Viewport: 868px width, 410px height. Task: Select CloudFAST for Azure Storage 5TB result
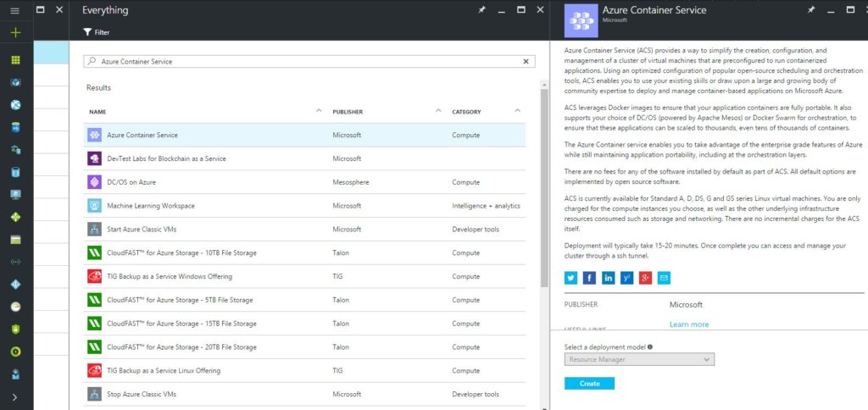[304, 300]
